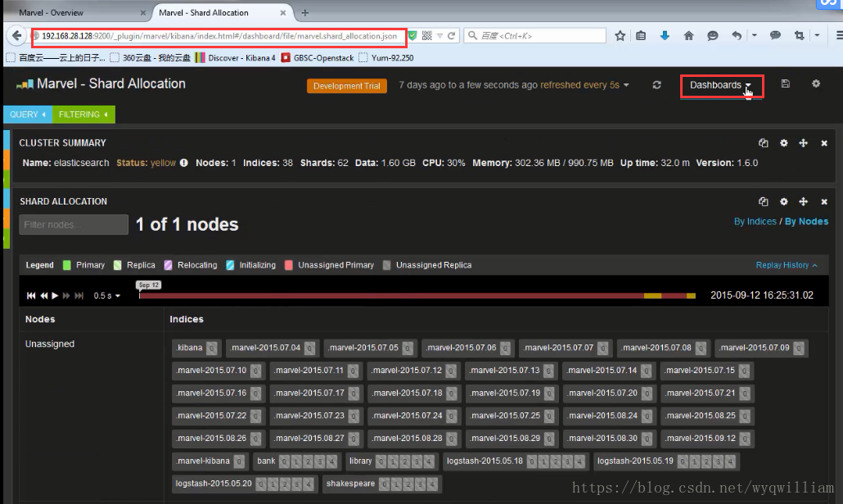This screenshot has height=504, width=843.
Task: Expand the FILTERING section
Action: pos(83,115)
